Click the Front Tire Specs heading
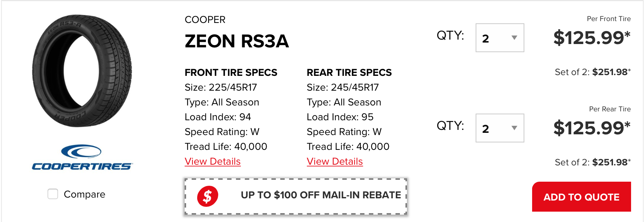The height and width of the screenshot is (222, 644). [x=231, y=73]
